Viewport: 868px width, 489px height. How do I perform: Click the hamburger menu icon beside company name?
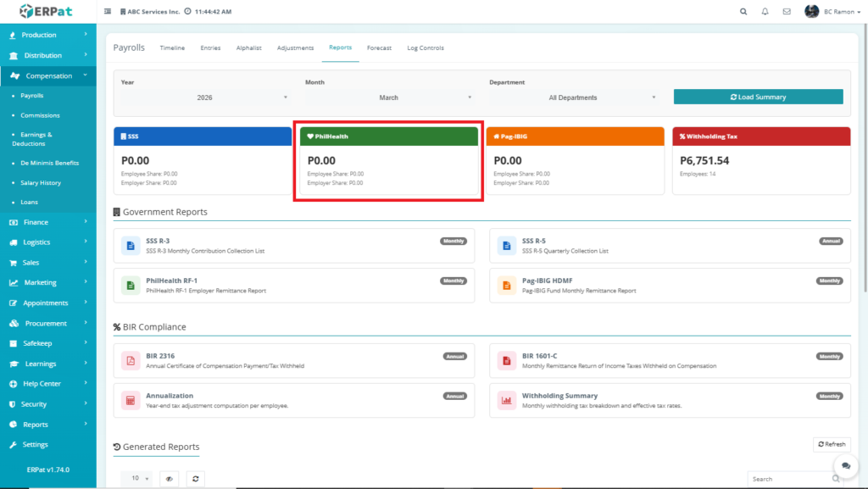[108, 12]
